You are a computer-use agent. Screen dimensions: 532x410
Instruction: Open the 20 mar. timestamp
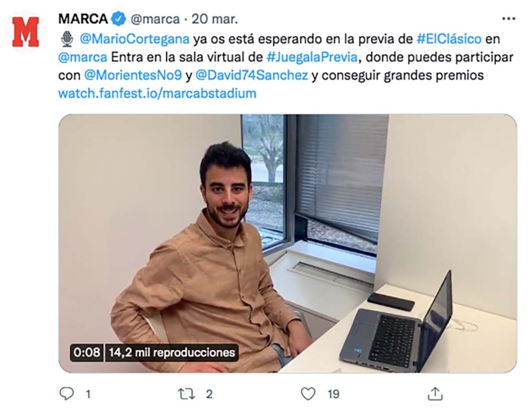215,19
